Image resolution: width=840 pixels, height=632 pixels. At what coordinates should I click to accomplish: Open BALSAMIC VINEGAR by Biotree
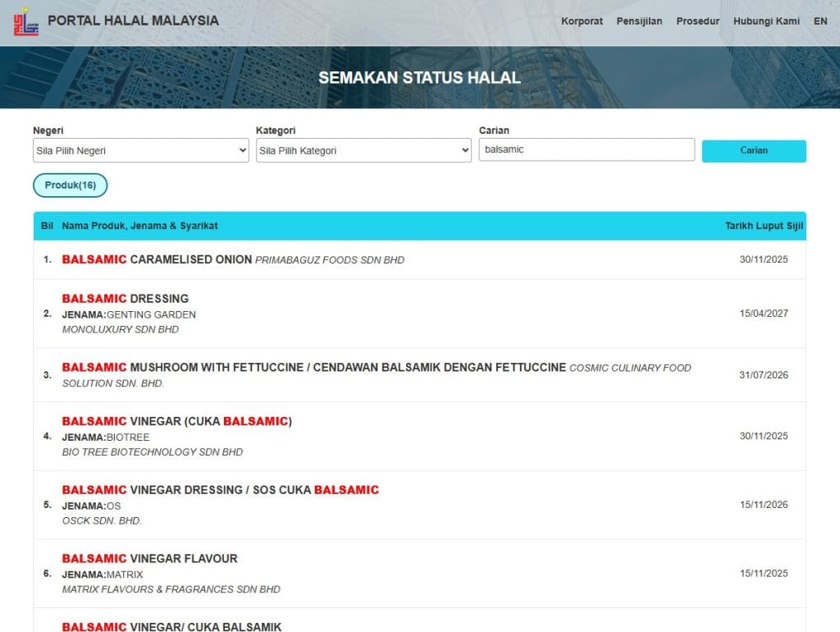click(x=176, y=420)
